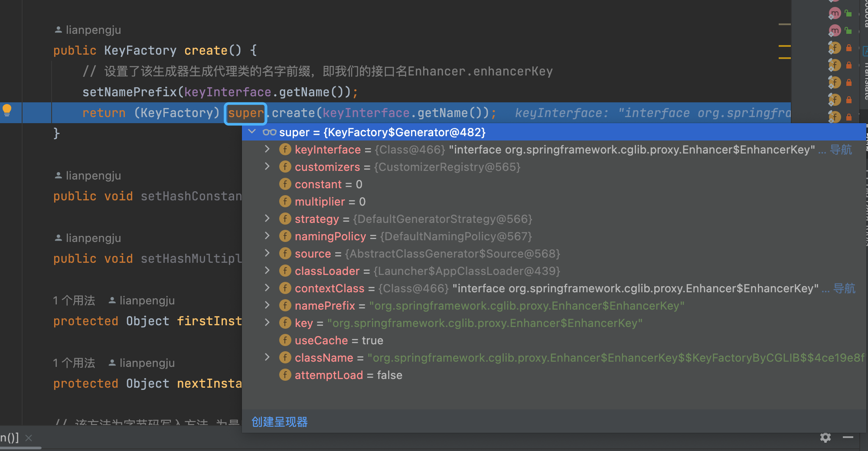Viewport: 868px width, 451px height.
Task: Select the 'attemptLoad = false' row
Action: click(x=554, y=375)
